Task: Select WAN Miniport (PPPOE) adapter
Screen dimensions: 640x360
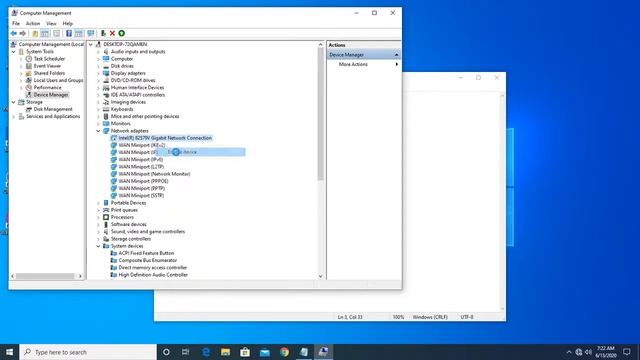Action: click(143, 181)
